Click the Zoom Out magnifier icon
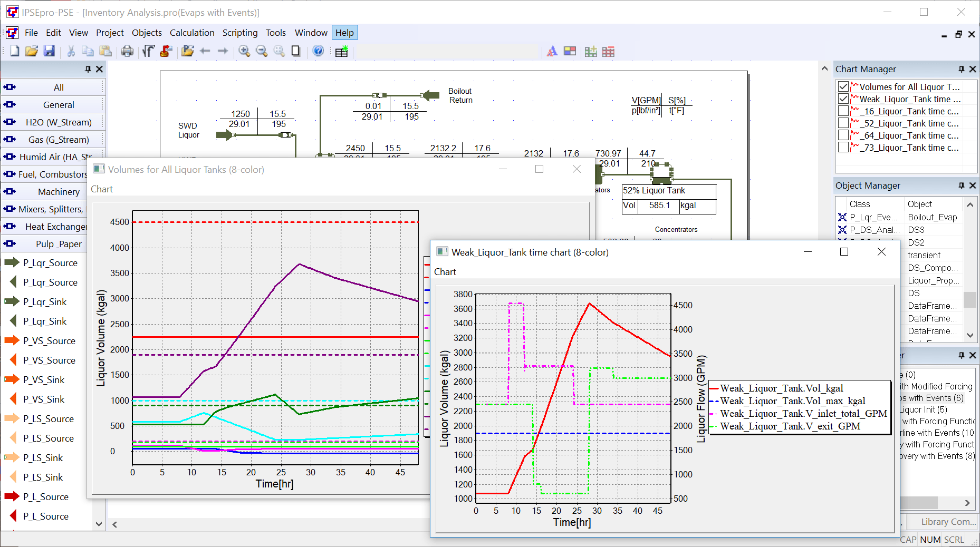Image resolution: width=980 pixels, height=547 pixels. (x=262, y=51)
